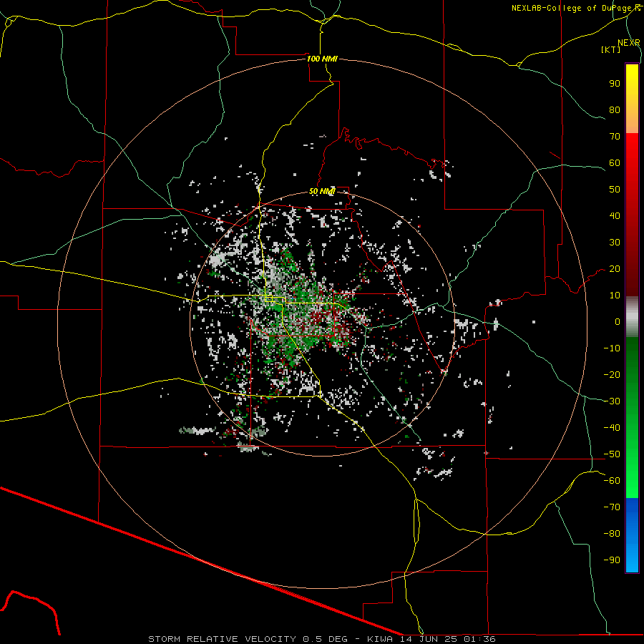Click the -40 scale value
The image size is (644, 644).
point(612,428)
